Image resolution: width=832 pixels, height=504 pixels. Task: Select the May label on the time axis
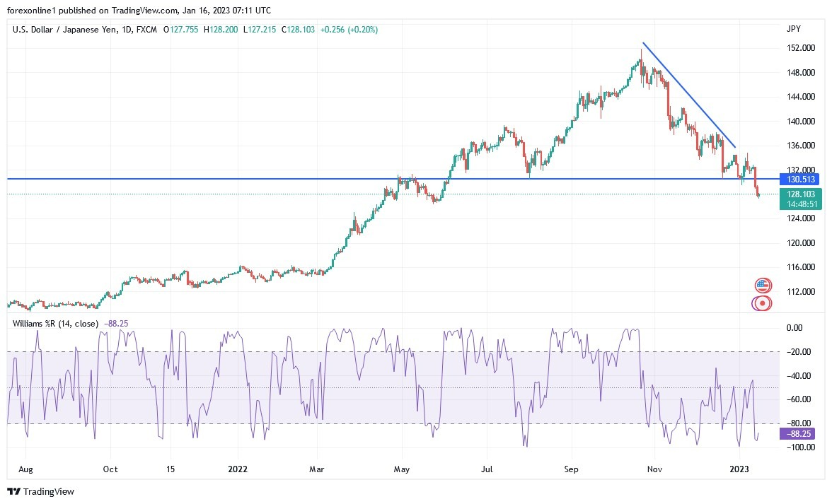401,469
